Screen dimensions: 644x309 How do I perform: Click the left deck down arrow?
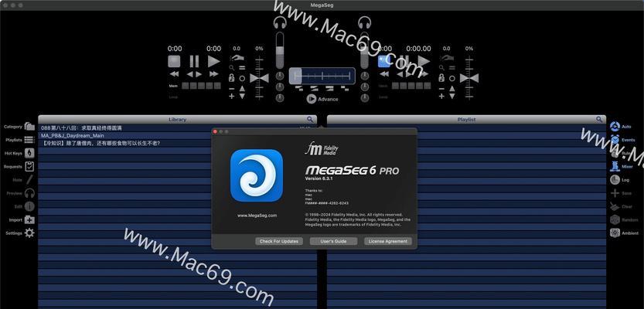pos(242,96)
